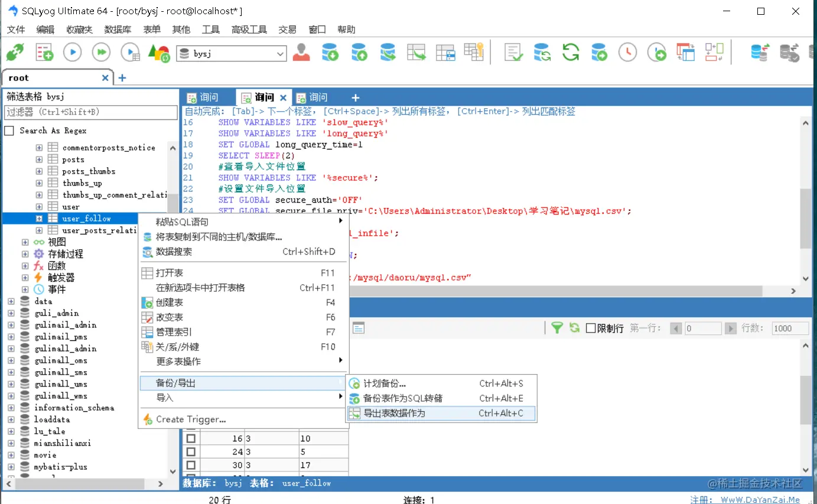Execute all queries with the double-arrow play button

[102, 53]
